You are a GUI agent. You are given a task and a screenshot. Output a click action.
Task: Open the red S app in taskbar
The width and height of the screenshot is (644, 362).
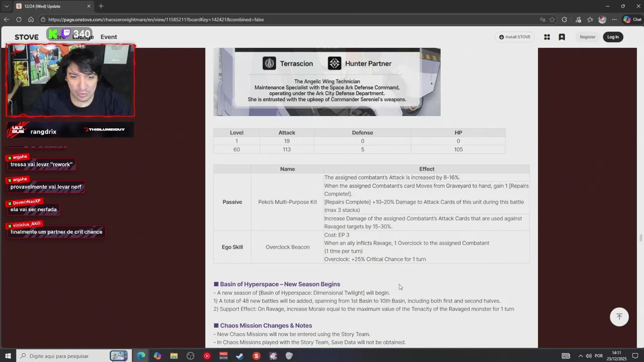256,356
